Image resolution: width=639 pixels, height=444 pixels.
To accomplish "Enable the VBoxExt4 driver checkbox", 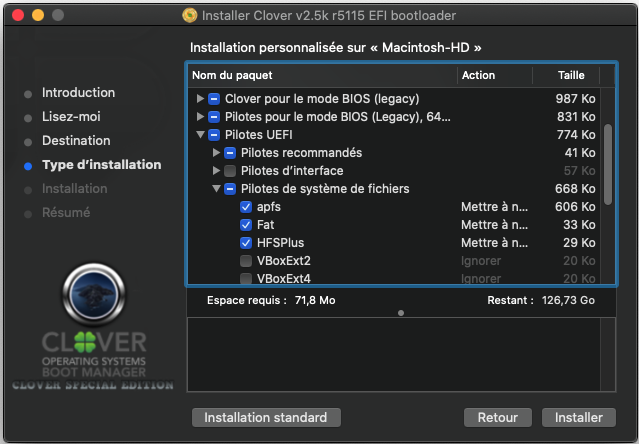I will 246,278.
